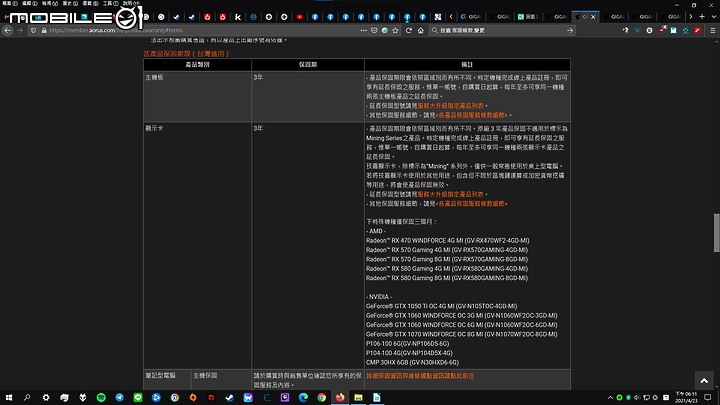
Task: Open graphics card row 各產品保固服務條款細節 link
Action: 472,203
